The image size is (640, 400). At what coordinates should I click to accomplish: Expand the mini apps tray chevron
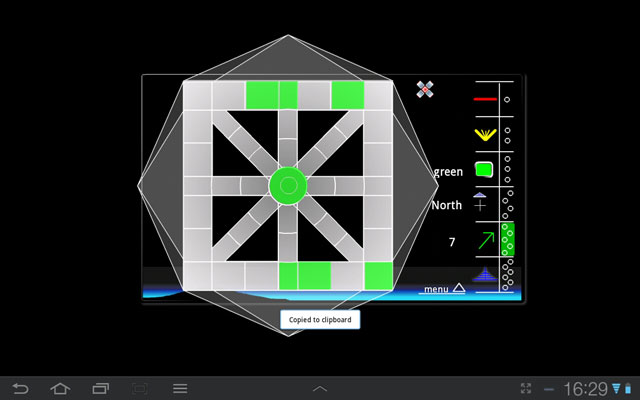coord(320,389)
